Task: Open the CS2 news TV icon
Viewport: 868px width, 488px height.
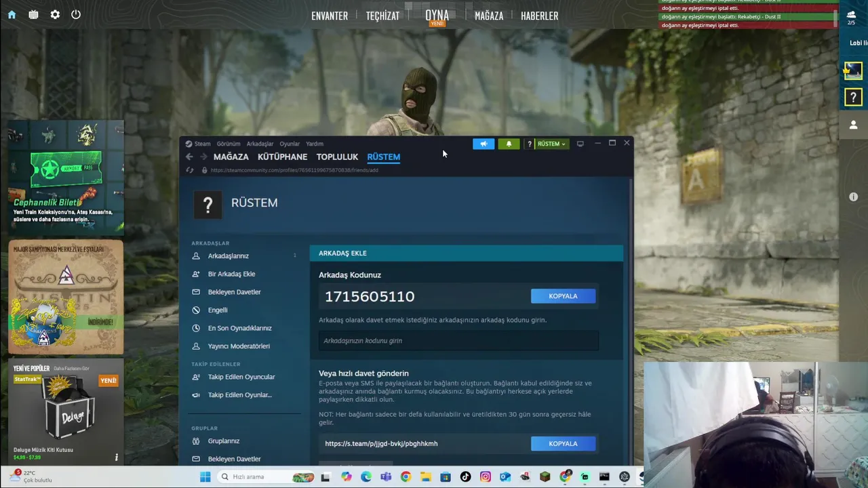Action: [x=33, y=14]
